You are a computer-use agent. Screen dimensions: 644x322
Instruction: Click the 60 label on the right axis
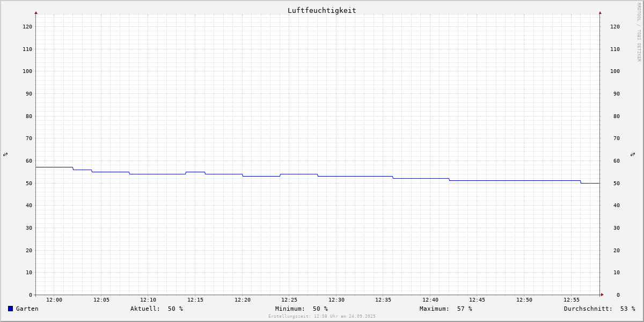617,160
